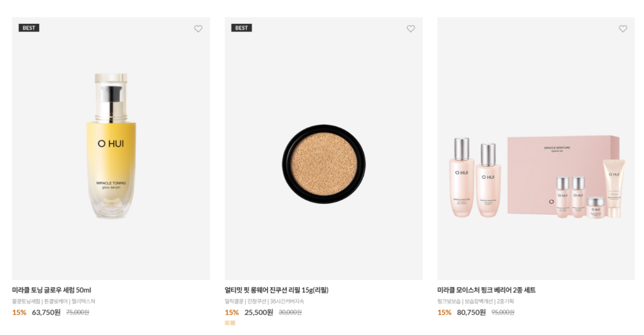Image resolution: width=644 pixels, height=335 pixels.
Task: Click the 25,500원 cushion refill price
Action: coord(258,312)
